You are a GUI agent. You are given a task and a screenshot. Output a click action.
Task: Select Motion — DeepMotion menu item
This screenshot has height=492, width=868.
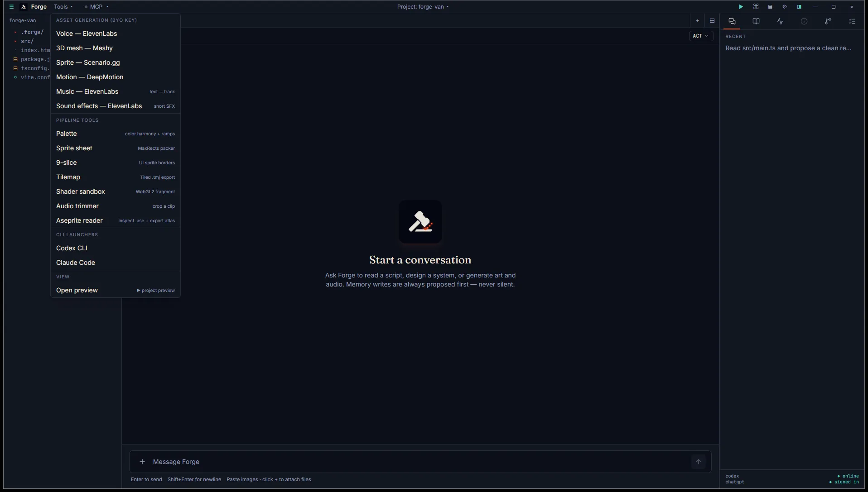[x=116, y=77]
